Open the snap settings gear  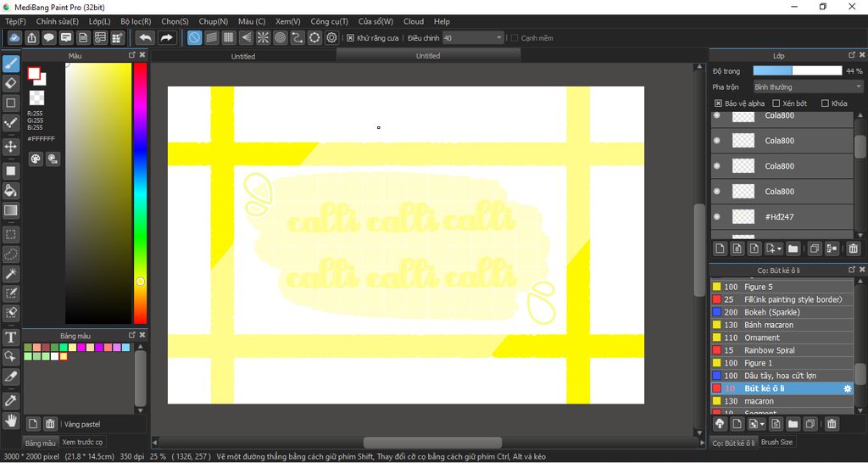click(331, 37)
